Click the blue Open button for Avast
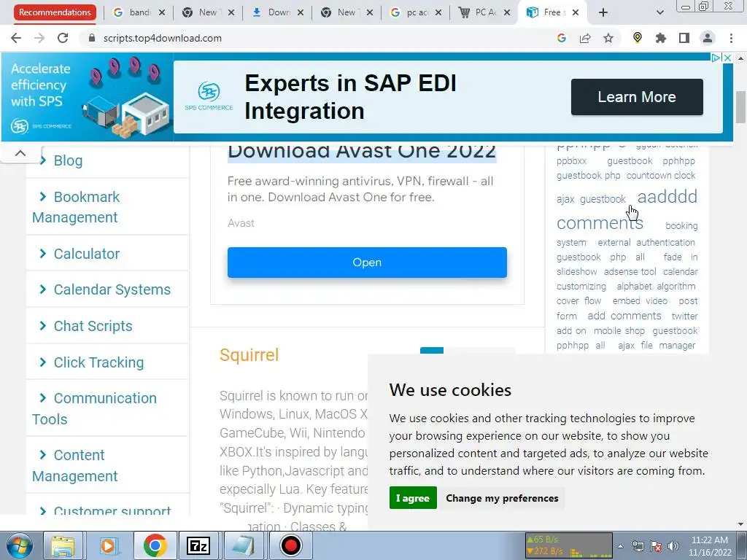This screenshot has width=747, height=560. [x=367, y=262]
